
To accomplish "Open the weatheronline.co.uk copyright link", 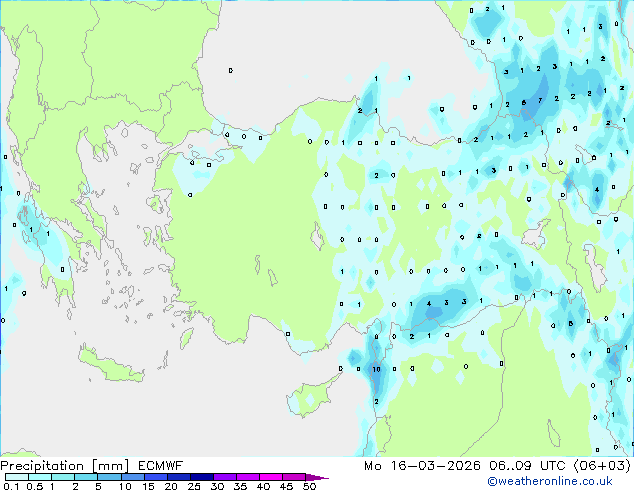I will click(x=550, y=481).
